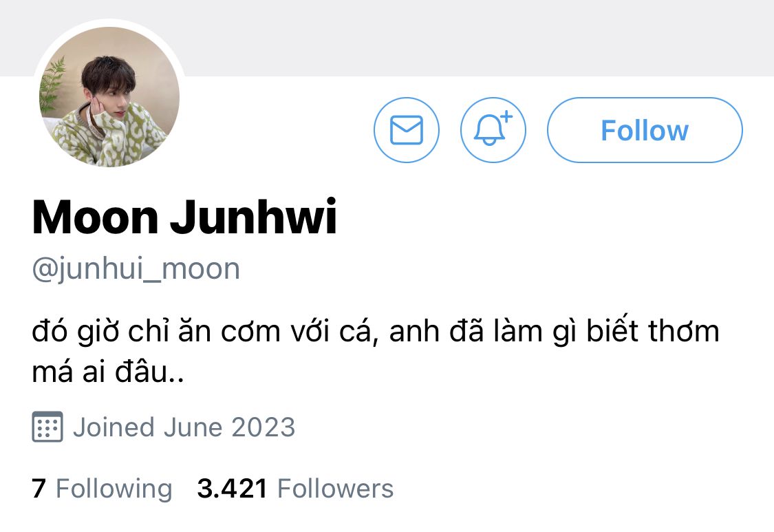The width and height of the screenshot is (774, 532).
Task: Click the calendar icon beside the join date
Action: pos(47,426)
